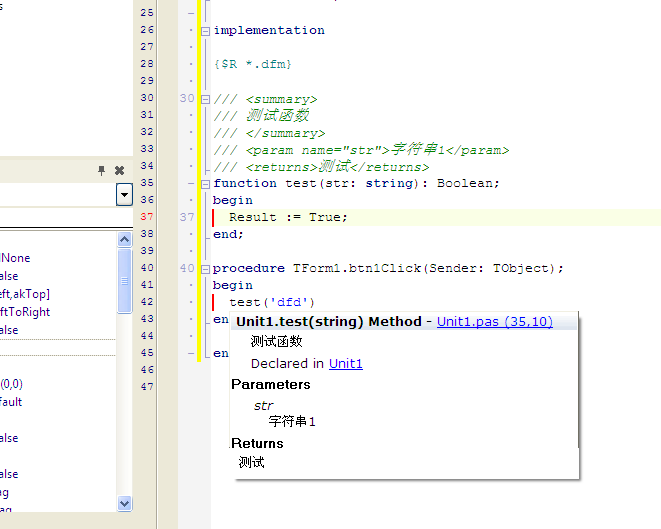Collapse the implementation section fold
This screenshot has width=661, height=529.
point(206,31)
